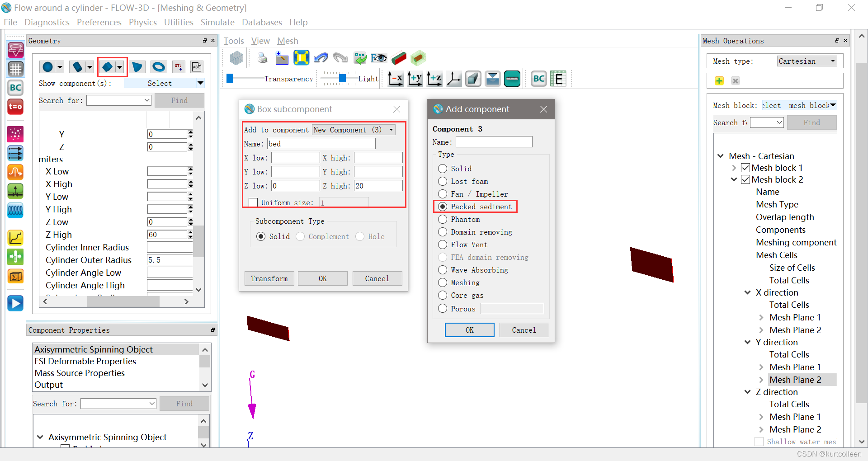This screenshot has width=868, height=461.
Task: Click the Undo arrow in the Mesh toolbar
Action: tap(321, 58)
